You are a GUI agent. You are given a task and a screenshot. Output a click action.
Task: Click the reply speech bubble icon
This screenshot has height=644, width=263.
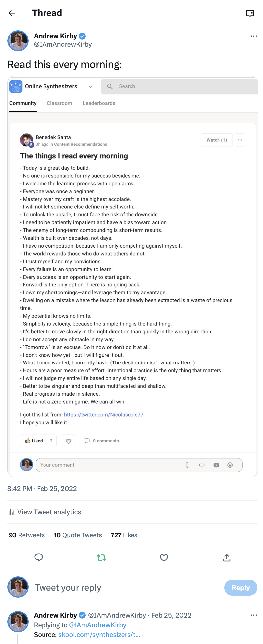pos(39,558)
